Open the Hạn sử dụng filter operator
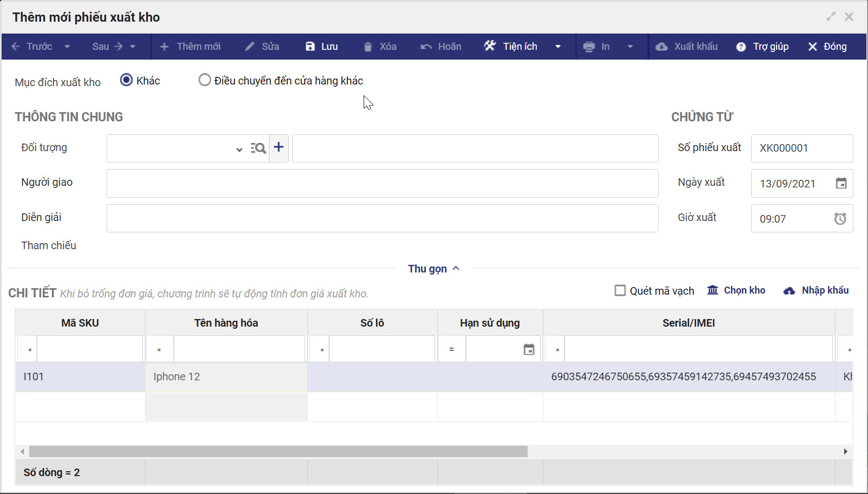Image resolution: width=868 pixels, height=494 pixels. click(452, 349)
